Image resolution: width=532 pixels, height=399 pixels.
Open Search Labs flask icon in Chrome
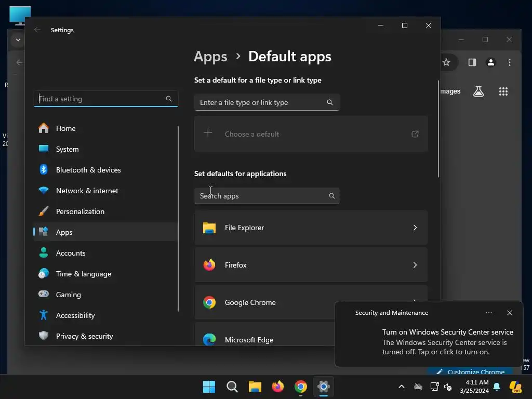tap(478, 91)
